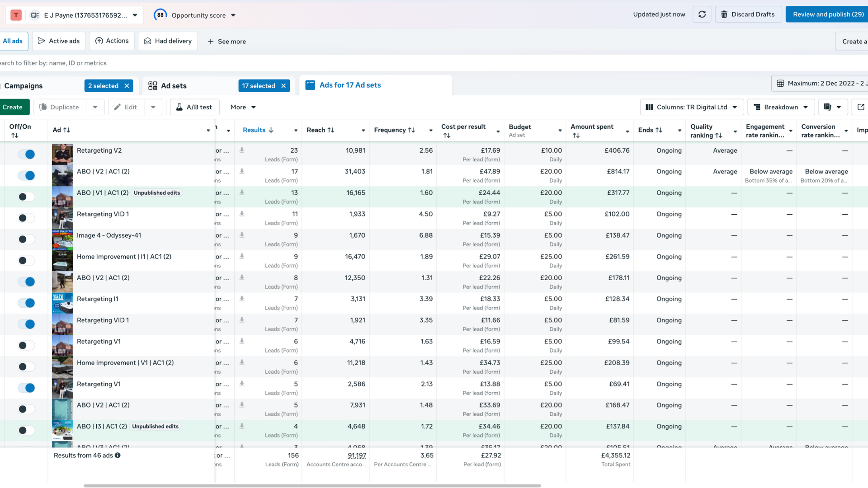Click the Retargeting V2 ad thumbnail
Image resolution: width=868 pixels, height=488 pixels.
[x=62, y=154]
